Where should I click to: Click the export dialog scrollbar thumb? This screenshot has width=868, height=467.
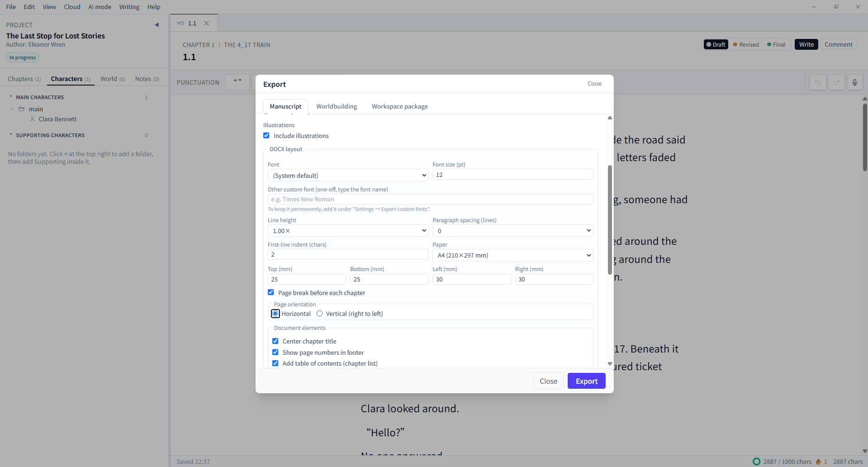coord(610,219)
